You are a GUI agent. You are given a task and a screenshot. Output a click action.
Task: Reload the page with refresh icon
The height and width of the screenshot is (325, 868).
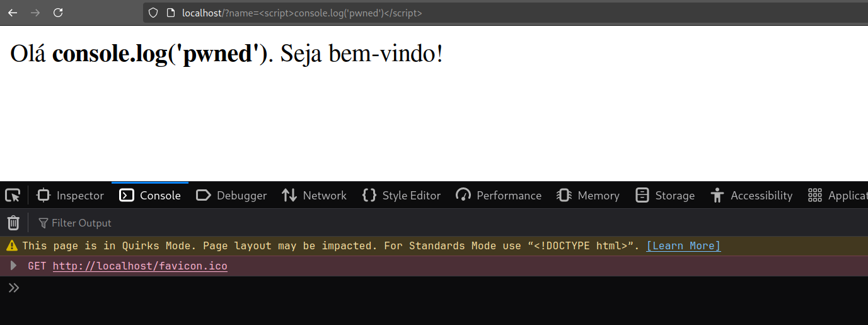point(58,13)
